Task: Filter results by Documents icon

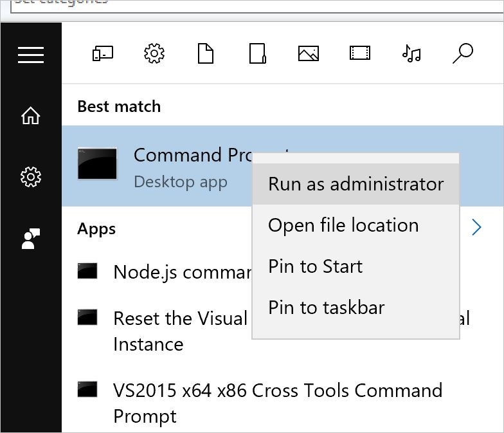Action: click(x=205, y=53)
